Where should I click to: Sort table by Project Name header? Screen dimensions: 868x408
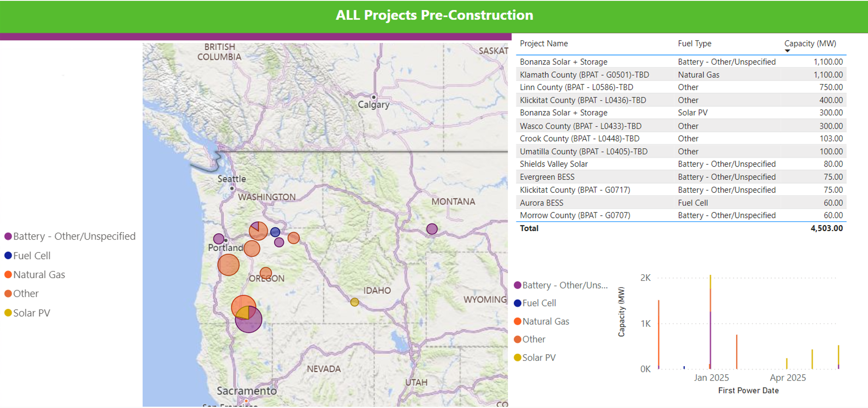[x=544, y=44]
